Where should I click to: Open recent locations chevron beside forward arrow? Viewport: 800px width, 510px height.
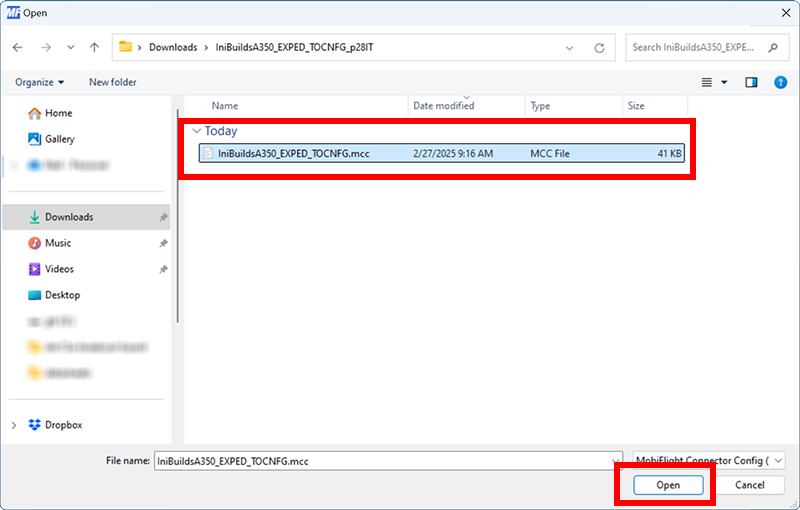point(70,47)
